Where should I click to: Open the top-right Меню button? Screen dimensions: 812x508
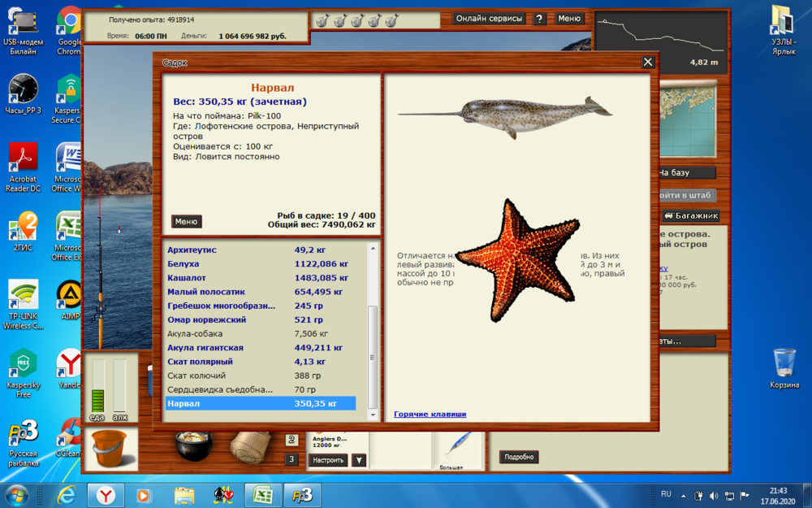pyautogui.click(x=569, y=19)
